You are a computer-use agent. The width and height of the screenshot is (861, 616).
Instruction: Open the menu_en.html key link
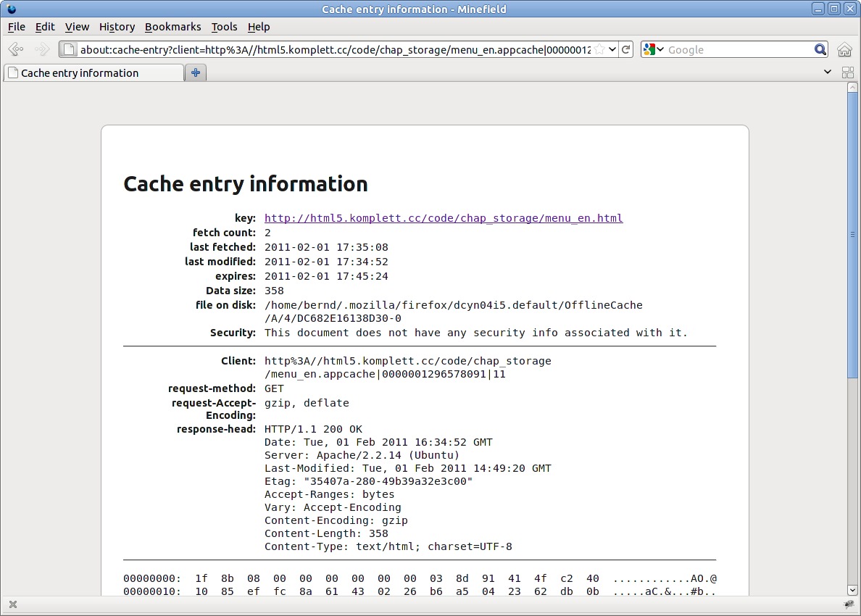tap(444, 218)
